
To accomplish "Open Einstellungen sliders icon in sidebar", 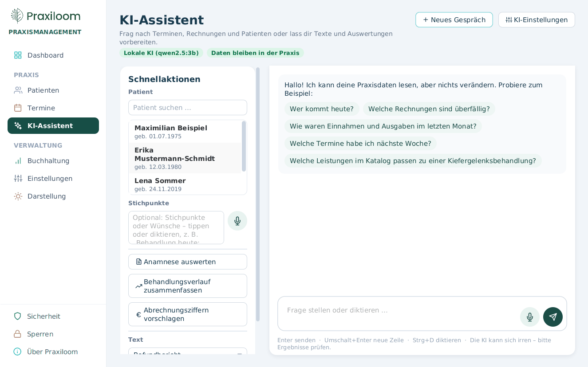I will tap(18, 178).
